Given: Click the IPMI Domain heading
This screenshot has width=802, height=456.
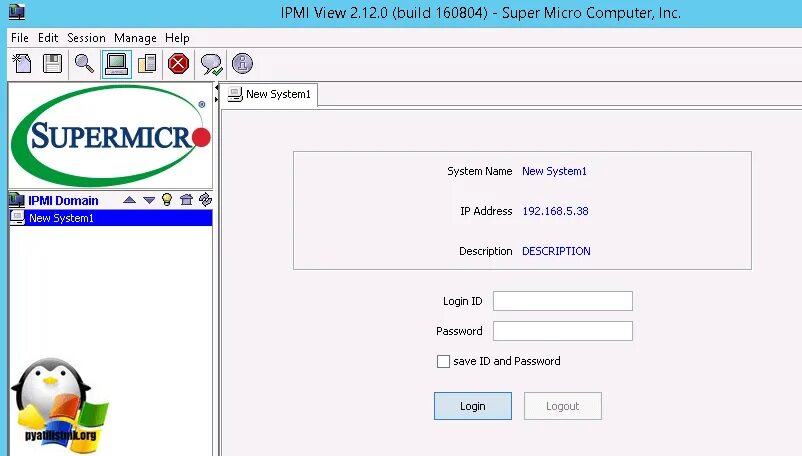Looking at the screenshot, I should [x=63, y=200].
